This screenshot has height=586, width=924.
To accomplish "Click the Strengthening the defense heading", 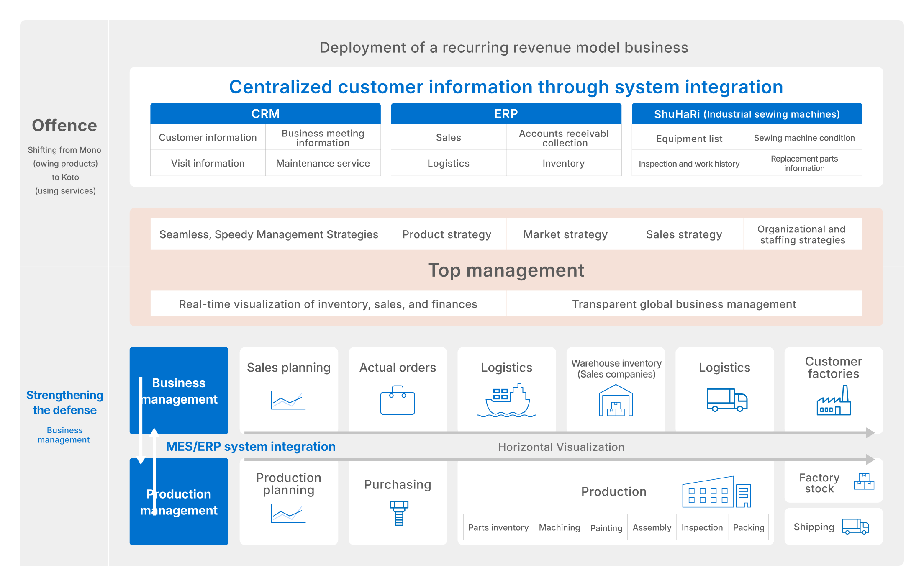I will (x=64, y=402).
